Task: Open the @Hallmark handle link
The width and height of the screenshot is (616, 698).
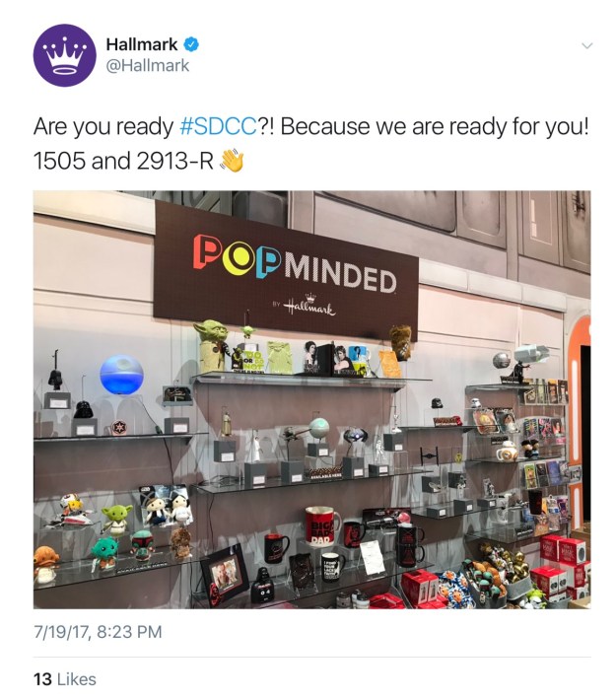Action: point(147,65)
